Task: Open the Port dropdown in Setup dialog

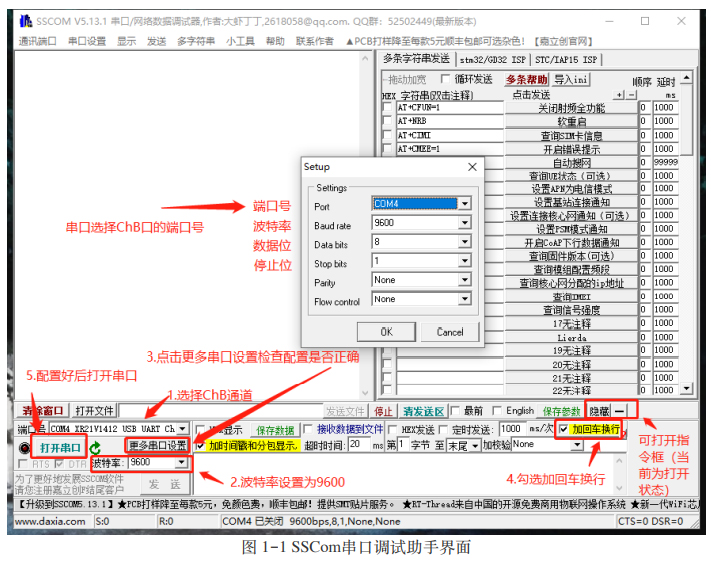Action: point(464,204)
